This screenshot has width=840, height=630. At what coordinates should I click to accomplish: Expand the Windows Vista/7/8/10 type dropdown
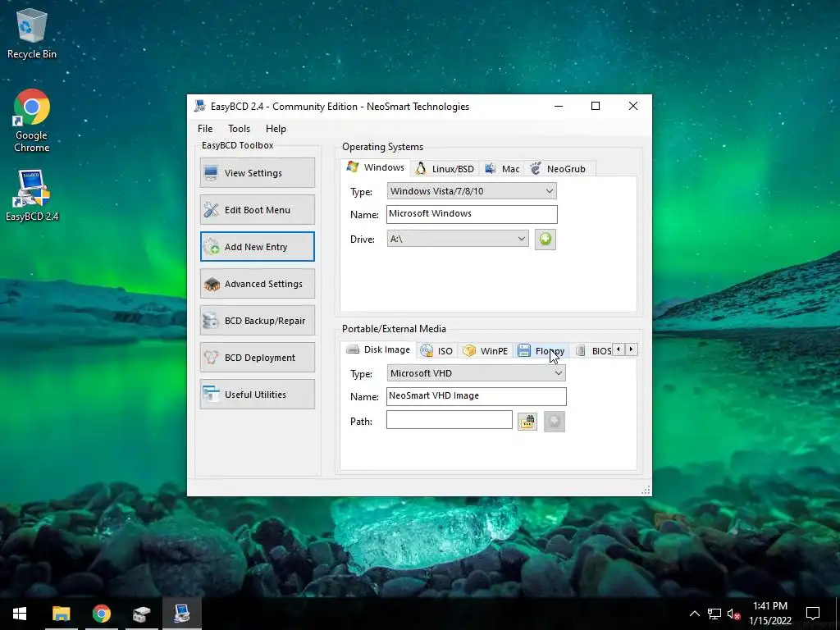coord(472,190)
